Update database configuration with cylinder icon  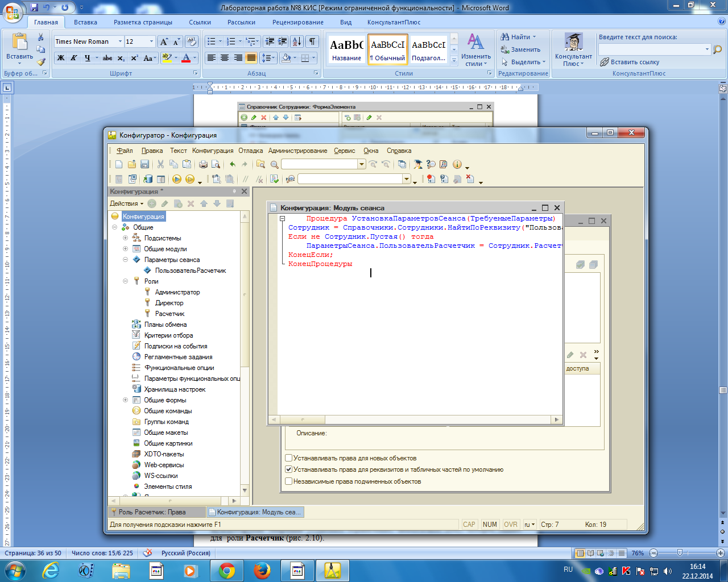(148, 179)
